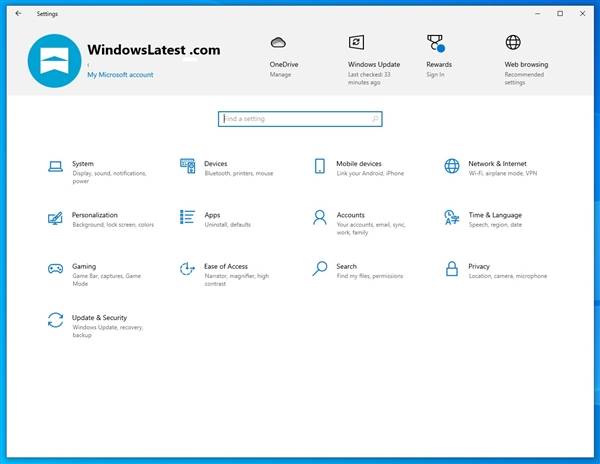Open the Privacy lock icon
This screenshot has width=600, height=464.
(x=452, y=269)
